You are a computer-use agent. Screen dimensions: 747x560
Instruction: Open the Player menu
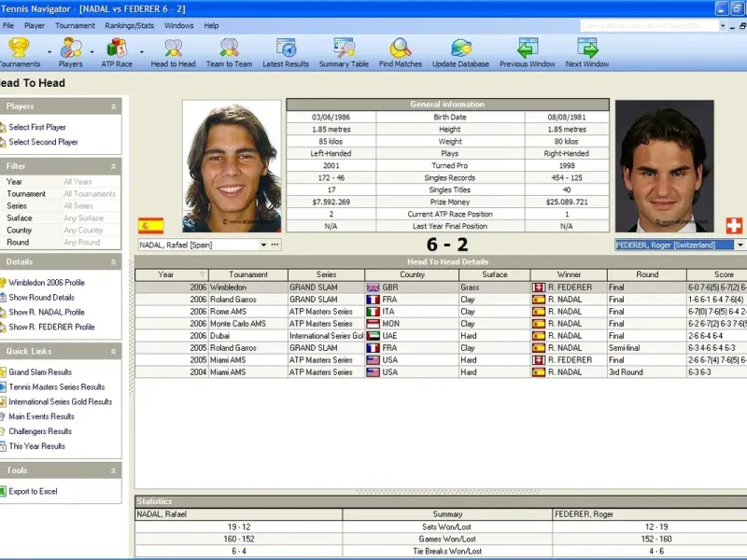pos(35,26)
